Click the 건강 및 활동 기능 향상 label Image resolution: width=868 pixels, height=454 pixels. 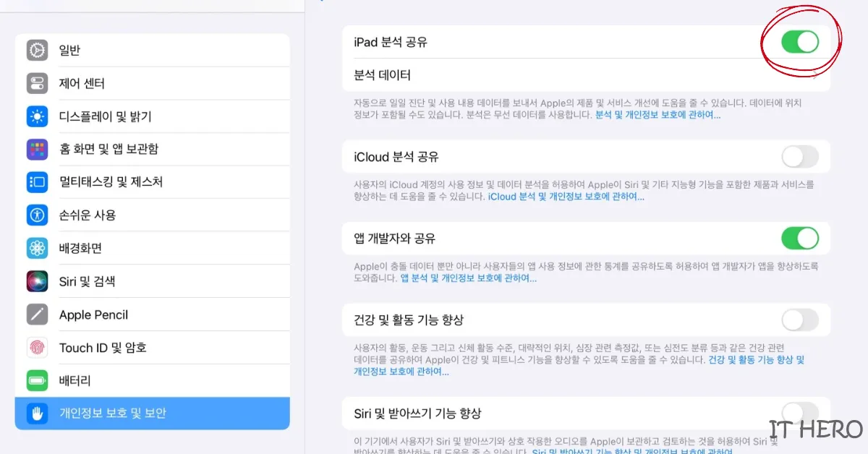click(409, 320)
